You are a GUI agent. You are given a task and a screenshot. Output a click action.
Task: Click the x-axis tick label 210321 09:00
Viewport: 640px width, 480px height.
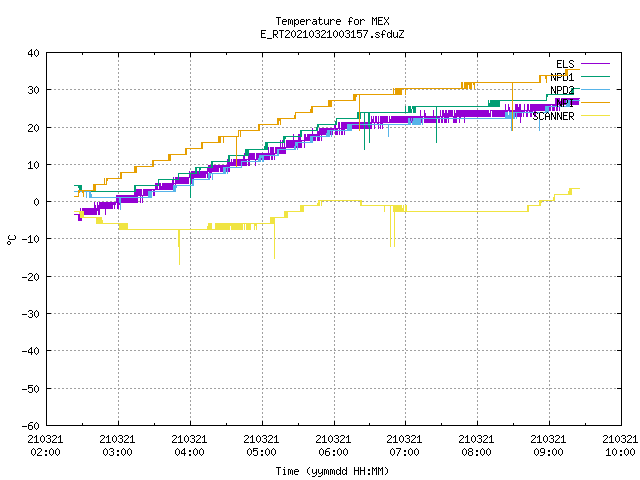click(548, 446)
